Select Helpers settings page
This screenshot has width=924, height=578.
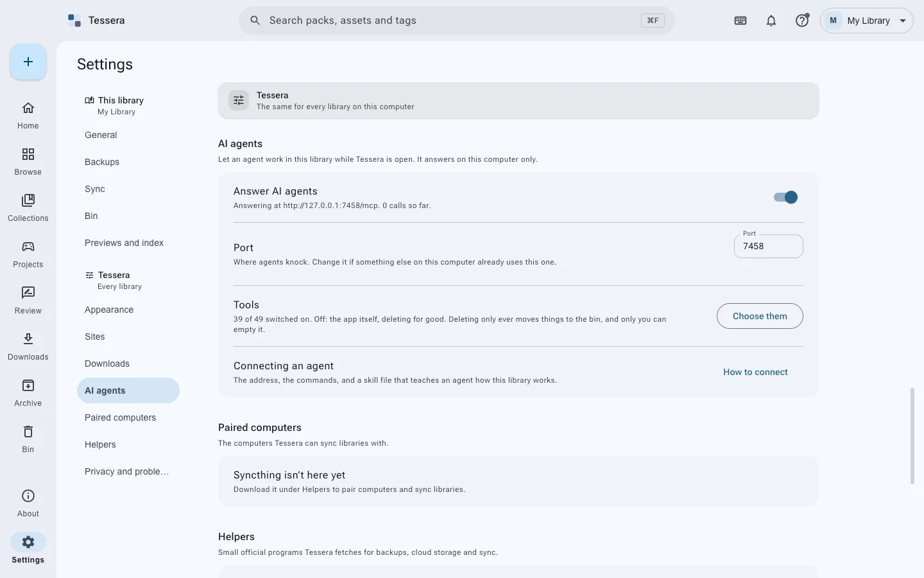(128, 444)
